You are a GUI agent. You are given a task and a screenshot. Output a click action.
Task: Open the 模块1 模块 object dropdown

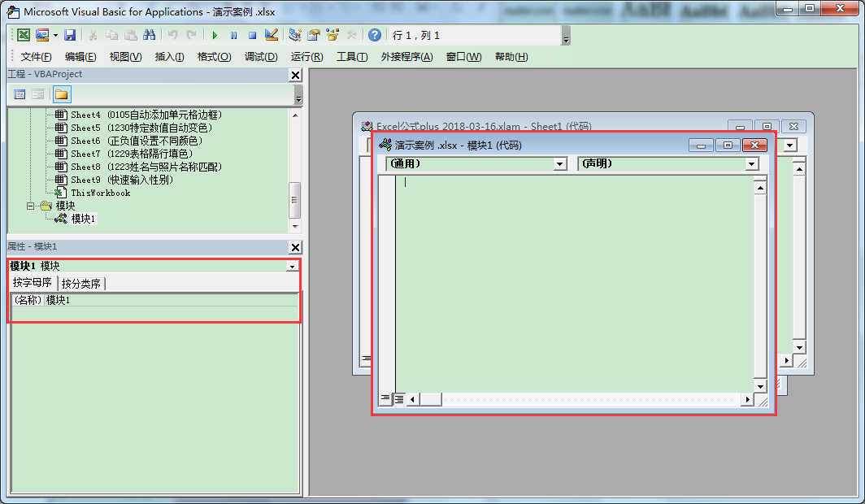(293, 267)
